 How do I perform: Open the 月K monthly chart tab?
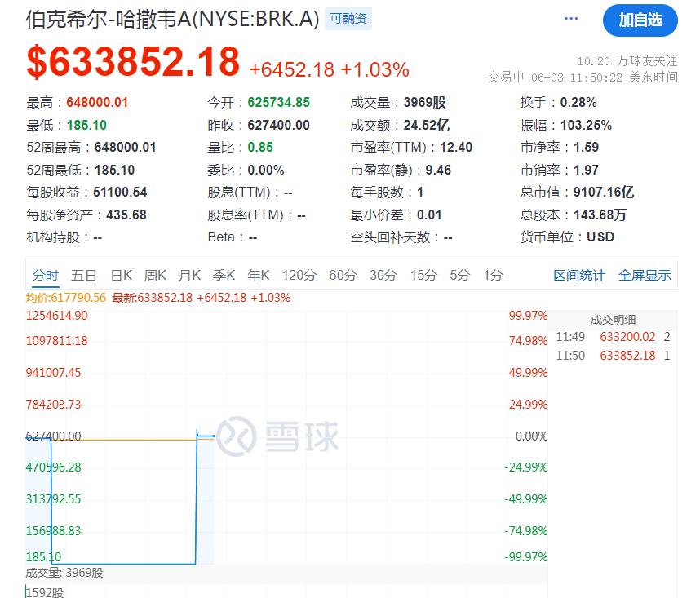click(x=189, y=276)
